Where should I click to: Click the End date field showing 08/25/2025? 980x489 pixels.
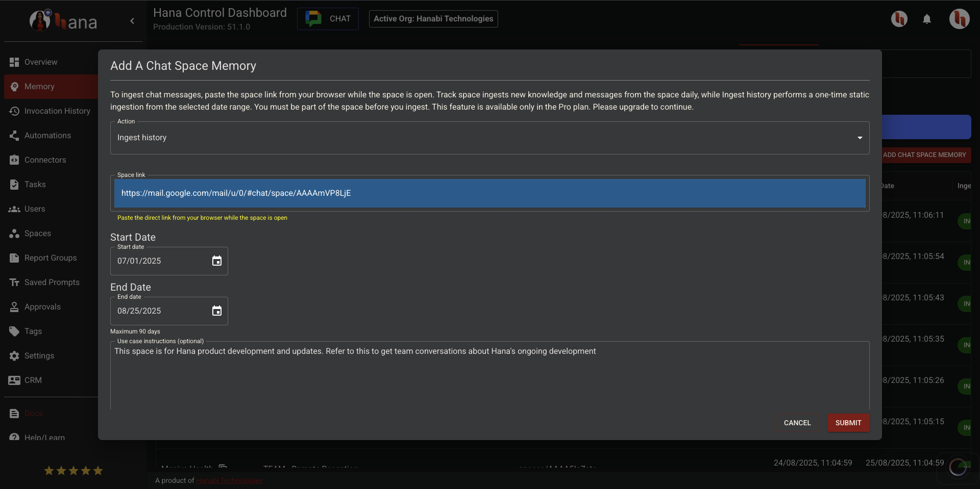(x=169, y=311)
